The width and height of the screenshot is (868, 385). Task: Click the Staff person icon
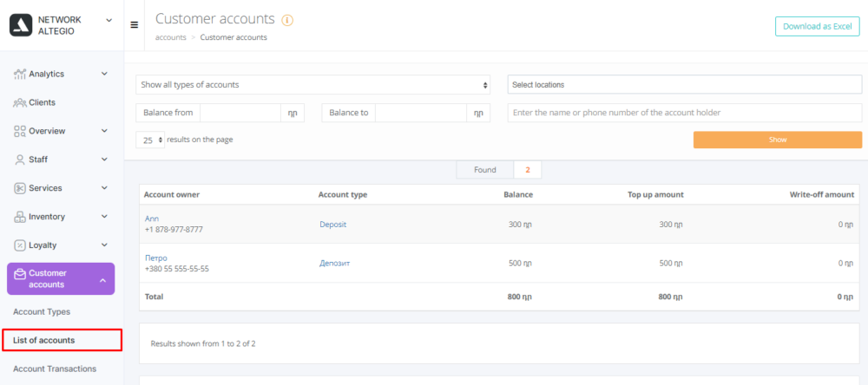click(x=20, y=160)
